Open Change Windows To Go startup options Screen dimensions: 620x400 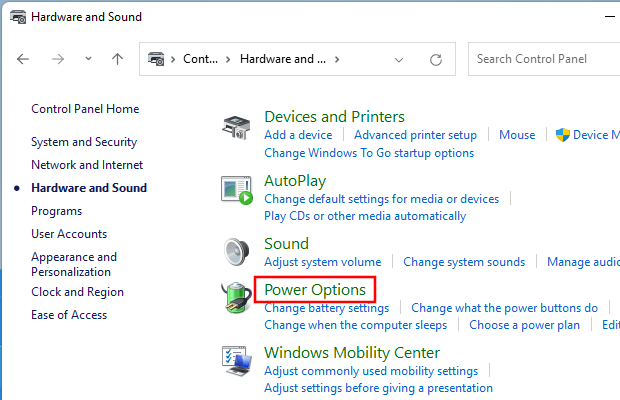point(369,153)
